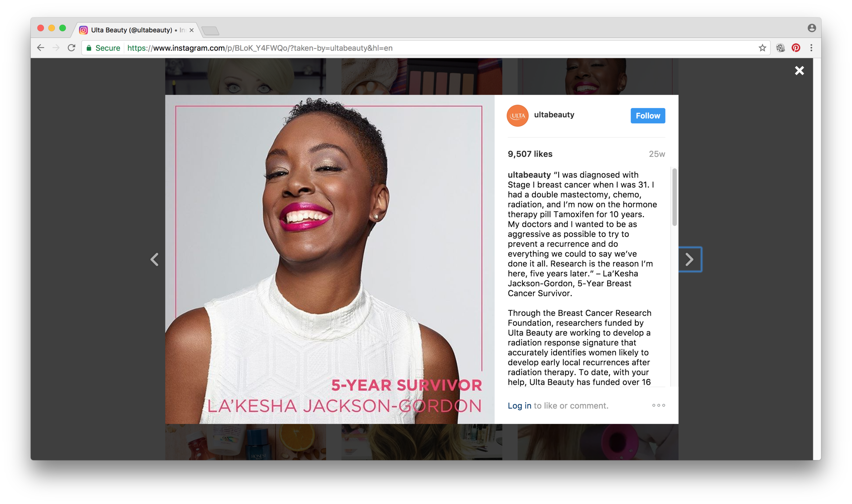Open the skincare products thumbnail with orange
The height and width of the screenshot is (504, 852).
(245, 442)
